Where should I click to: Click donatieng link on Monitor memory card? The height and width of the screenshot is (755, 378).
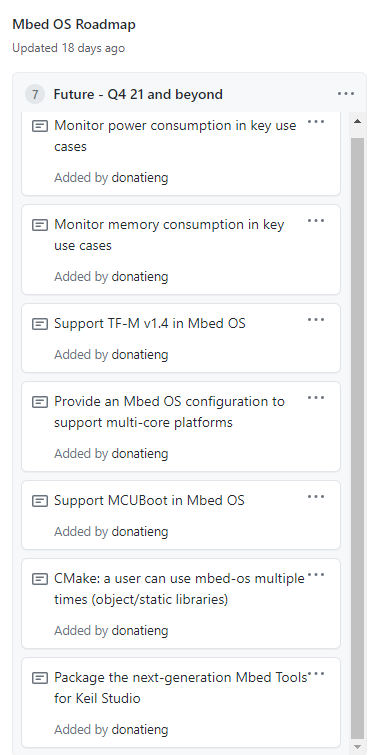(140, 276)
